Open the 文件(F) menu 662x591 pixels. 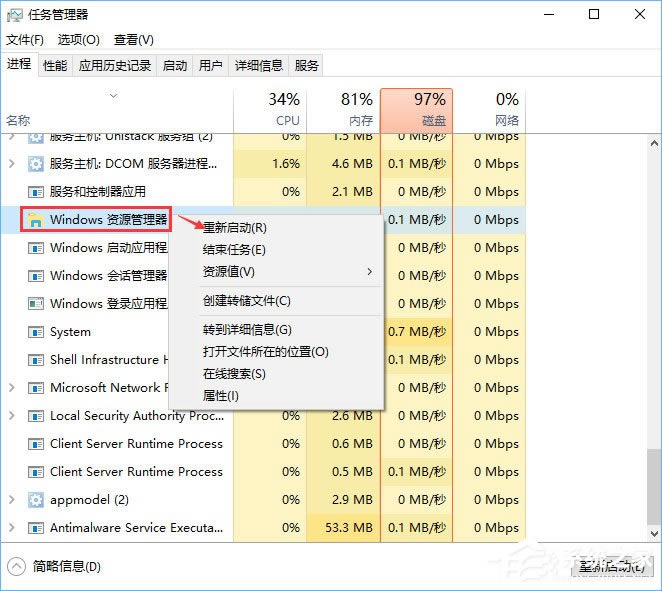pos(25,40)
